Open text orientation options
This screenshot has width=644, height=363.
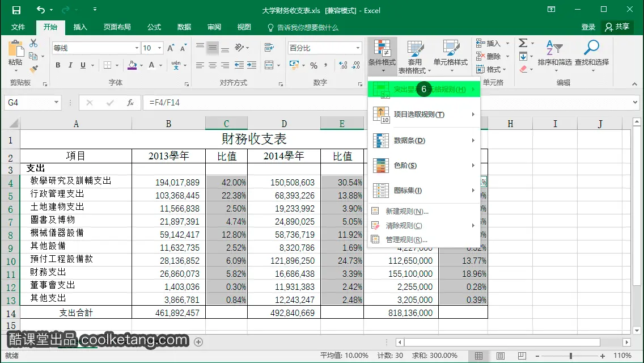click(241, 48)
